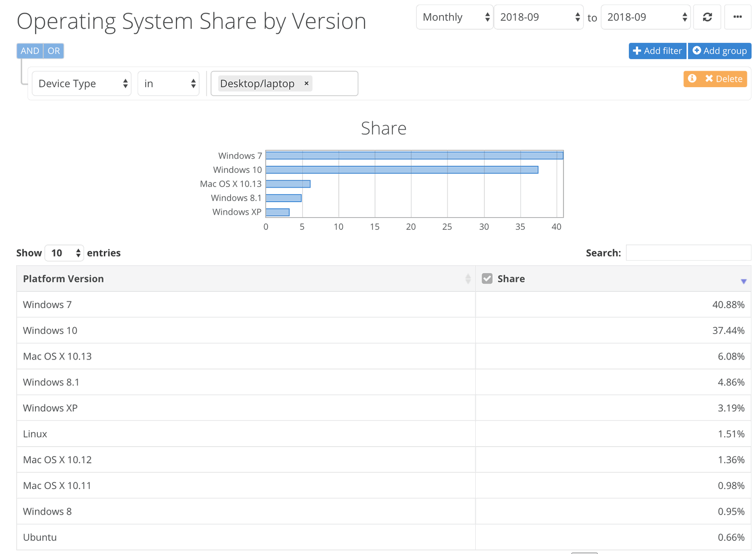Image resolution: width=756 pixels, height=554 pixels.
Task: Open the ending 2018-09 date selector
Action: (x=645, y=17)
